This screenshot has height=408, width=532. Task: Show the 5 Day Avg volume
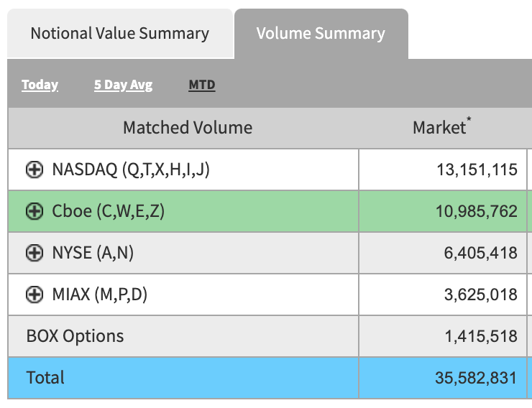123,85
